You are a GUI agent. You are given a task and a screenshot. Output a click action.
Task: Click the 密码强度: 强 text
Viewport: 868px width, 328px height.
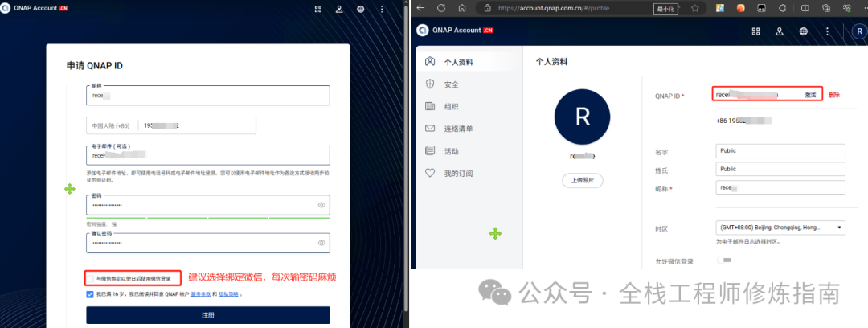pos(101,224)
